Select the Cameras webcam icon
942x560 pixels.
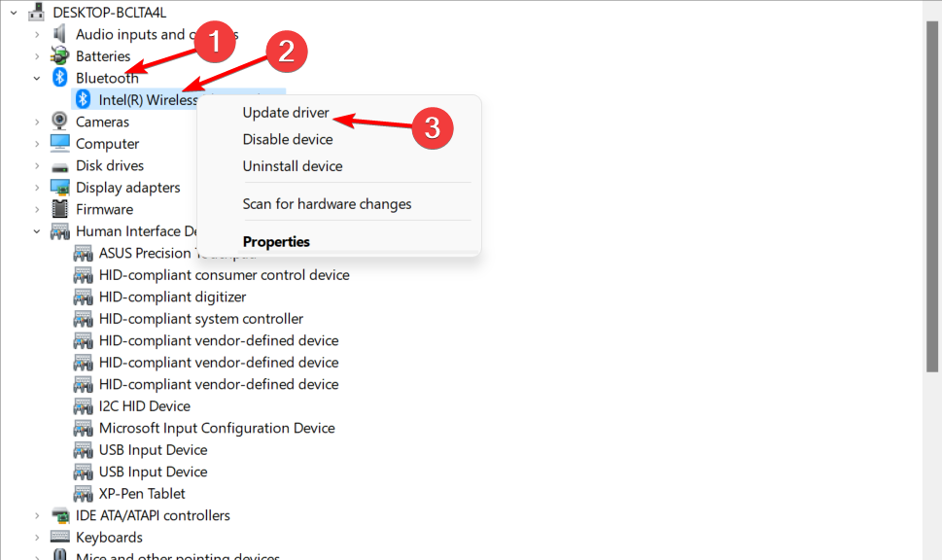click(x=59, y=122)
